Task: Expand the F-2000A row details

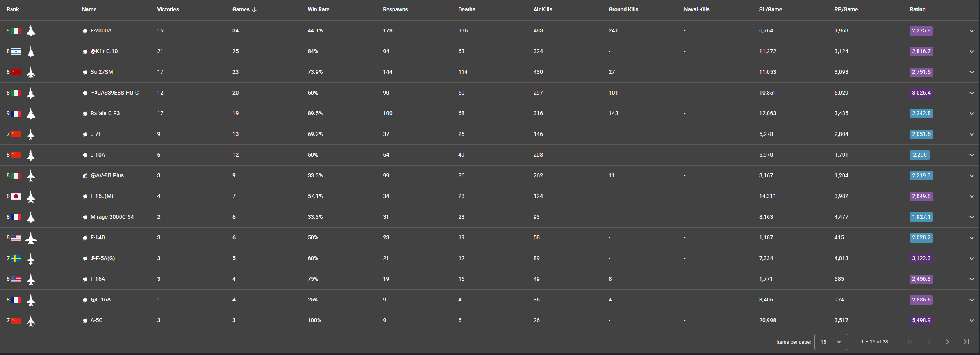Action: (971, 31)
